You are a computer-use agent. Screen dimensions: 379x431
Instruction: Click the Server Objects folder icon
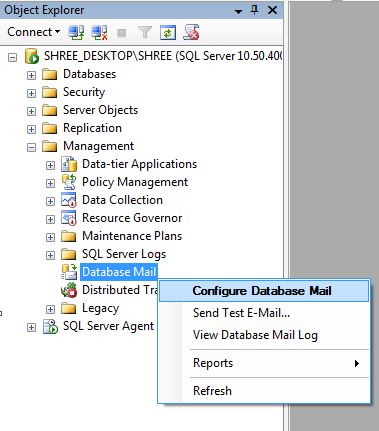point(50,110)
